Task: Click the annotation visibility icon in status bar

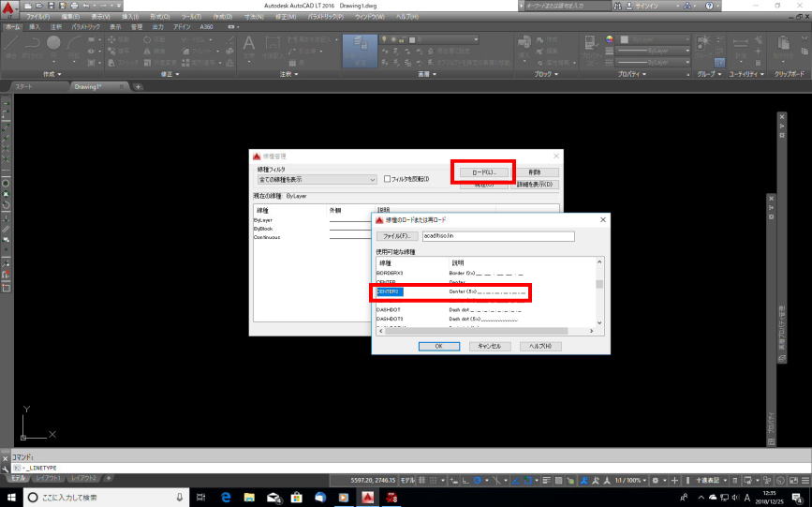Action: pos(584,481)
